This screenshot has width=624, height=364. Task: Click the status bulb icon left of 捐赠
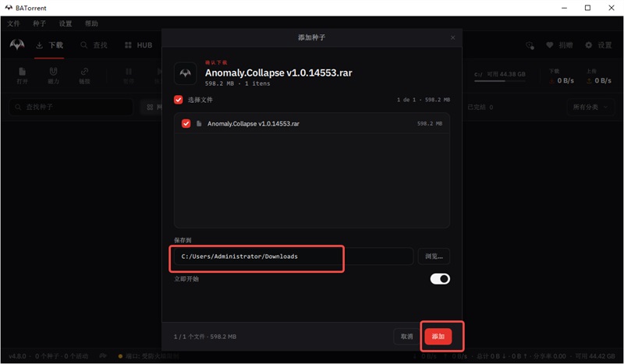tap(530, 45)
